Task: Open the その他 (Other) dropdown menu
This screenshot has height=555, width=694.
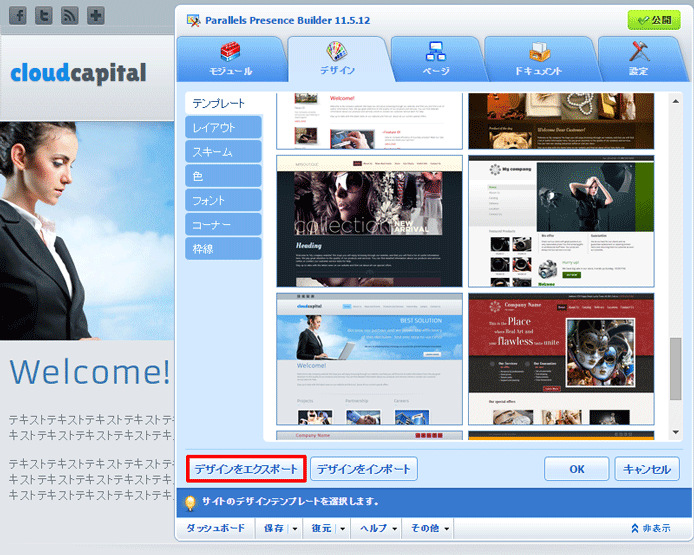Action: 430,528
